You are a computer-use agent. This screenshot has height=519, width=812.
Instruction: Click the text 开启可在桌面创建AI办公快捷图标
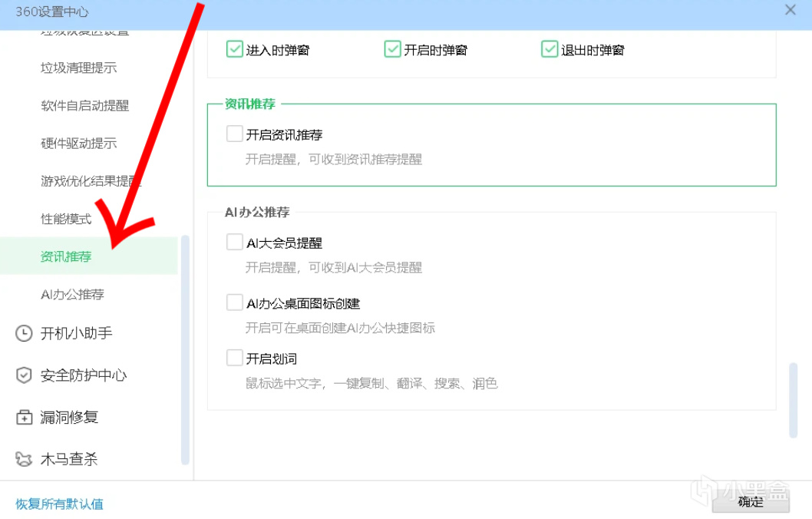(x=340, y=328)
